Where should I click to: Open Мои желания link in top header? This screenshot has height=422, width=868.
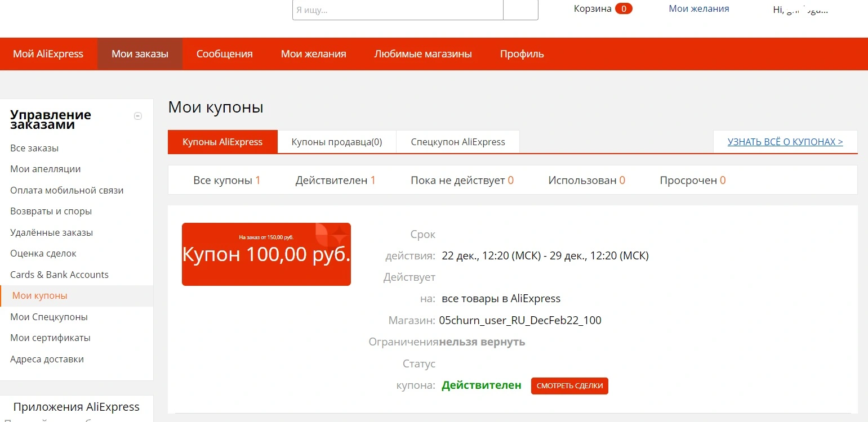699,8
